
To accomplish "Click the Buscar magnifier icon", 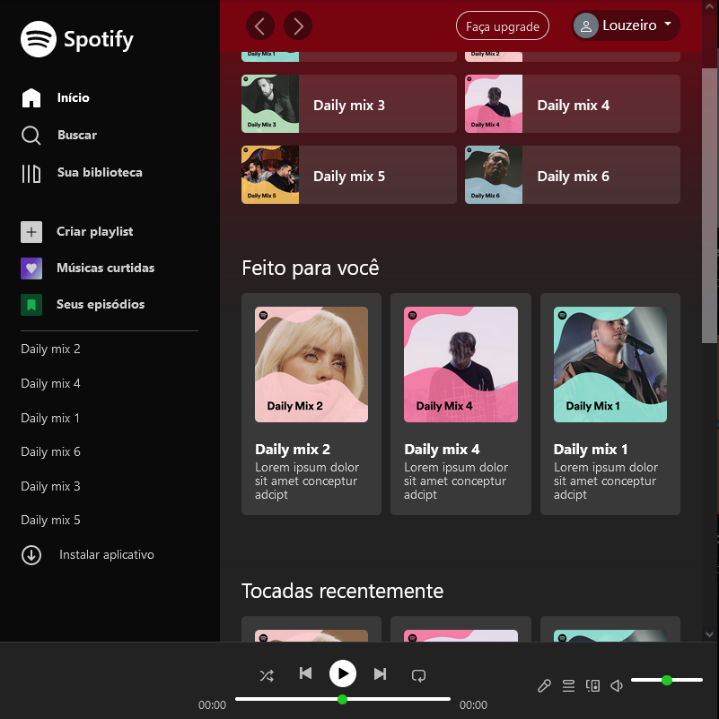I will (31, 135).
